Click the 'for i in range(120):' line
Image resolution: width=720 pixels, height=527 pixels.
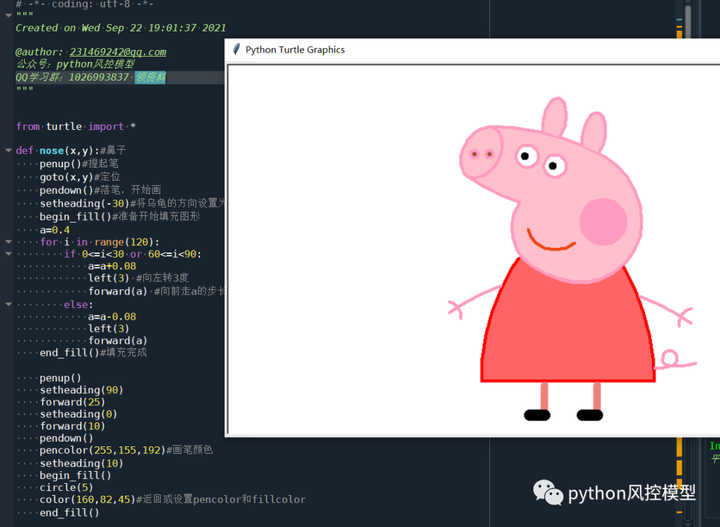click(x=100, y=242)
